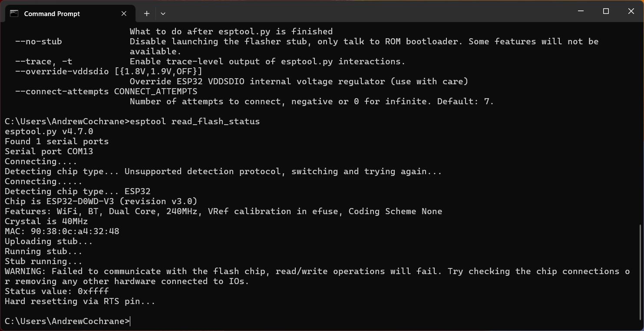Image resolution: width=644 pixels, height=331 pixels.
Task: Click the Command Prompt tab icon
Action: (14, 13)
